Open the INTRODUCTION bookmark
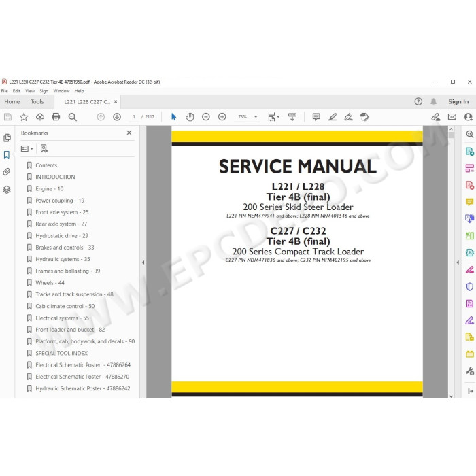Screen dimensions: 476x476 click(55, 177)
